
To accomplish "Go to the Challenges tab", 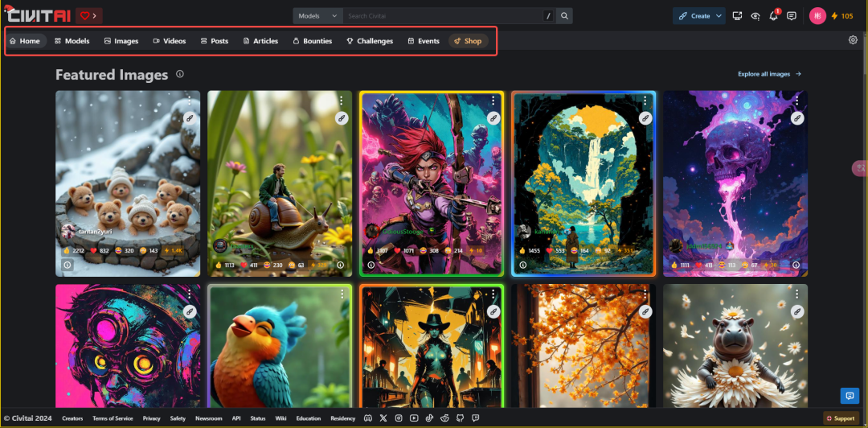I will click(x=370, y=41).
